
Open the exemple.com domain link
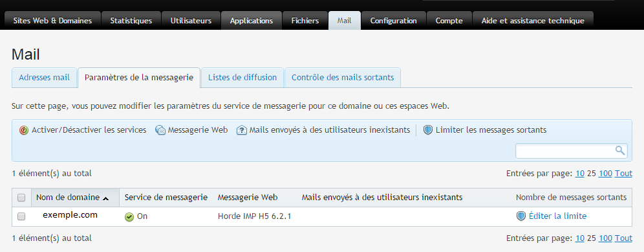[70, 214]
